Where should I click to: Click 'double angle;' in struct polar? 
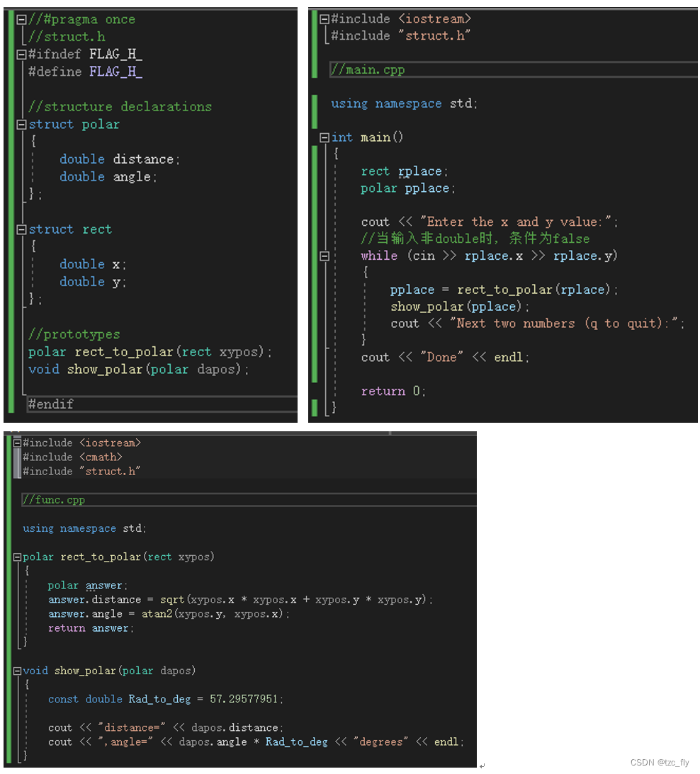[108, 177]
